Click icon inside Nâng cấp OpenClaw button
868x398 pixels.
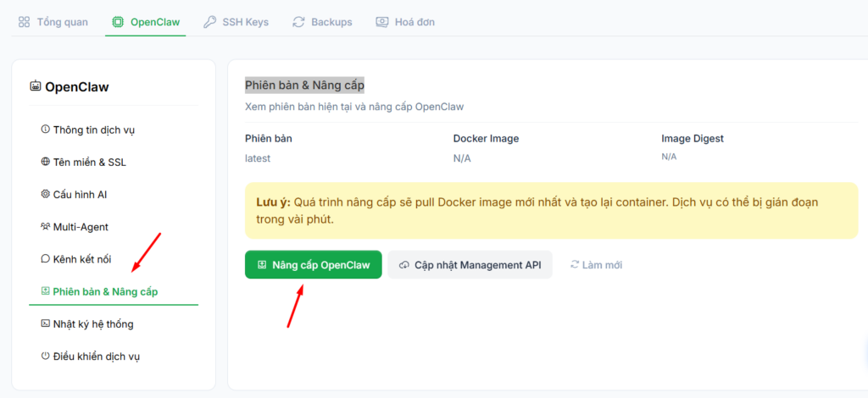pyautogui.click(x=263, y=265)
